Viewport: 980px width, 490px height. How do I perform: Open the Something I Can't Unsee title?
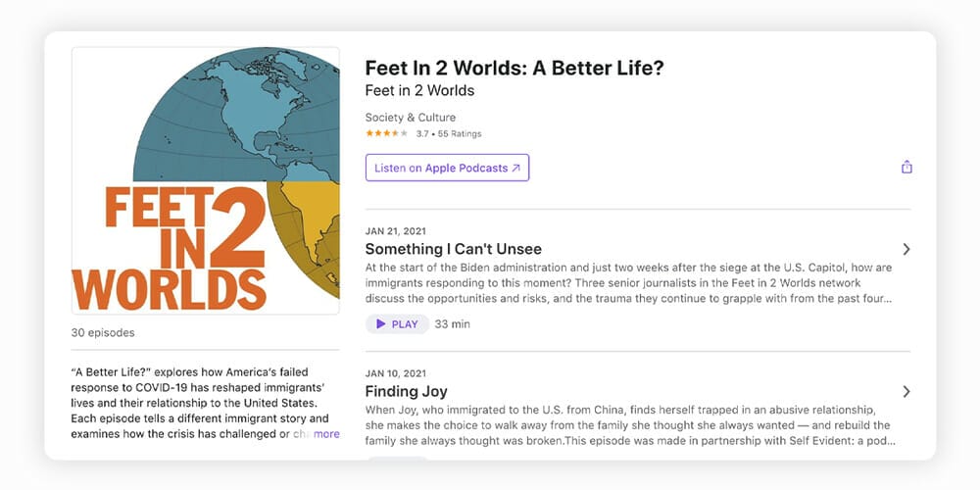453,249
